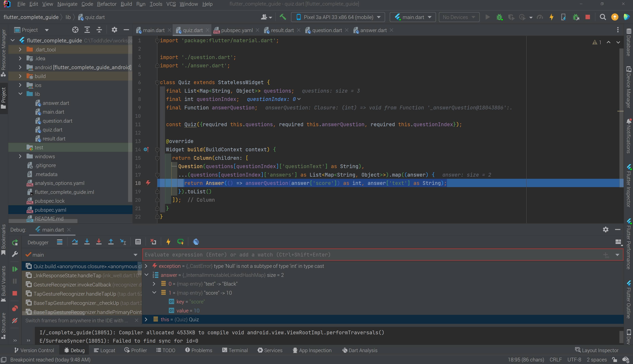The image size is (633, 364).
Task: Resume program in debug side bar
Action: 15,269
